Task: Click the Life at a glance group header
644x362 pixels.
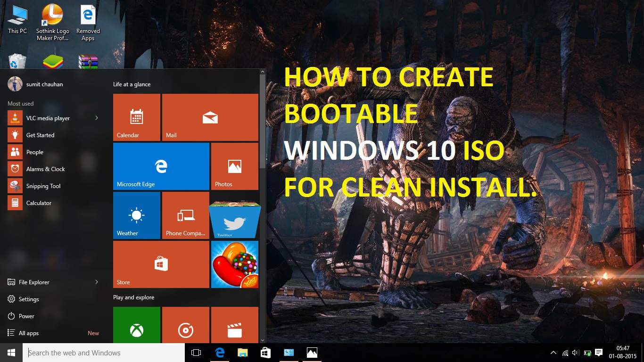Action: (x=132, y=84)
